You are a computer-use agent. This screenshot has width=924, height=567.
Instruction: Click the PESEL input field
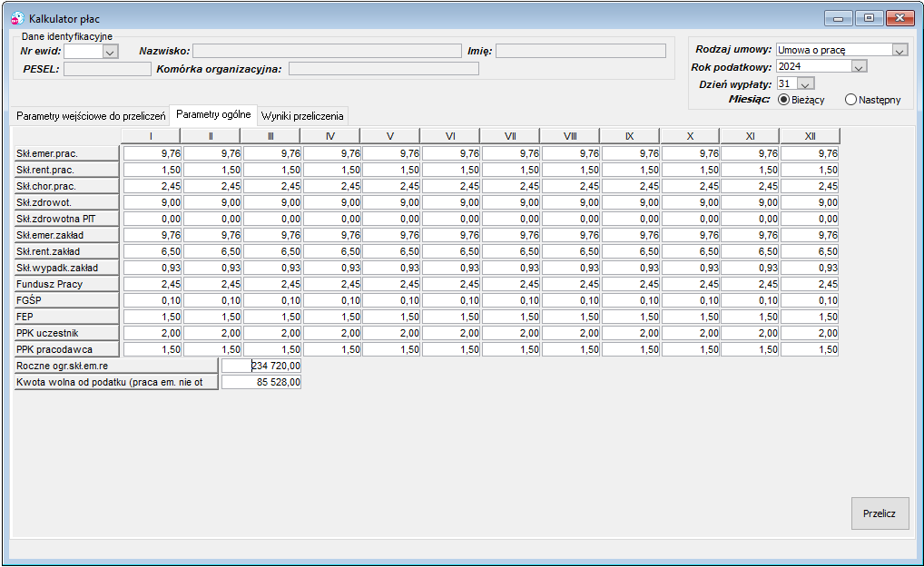[x=107, y=69]
